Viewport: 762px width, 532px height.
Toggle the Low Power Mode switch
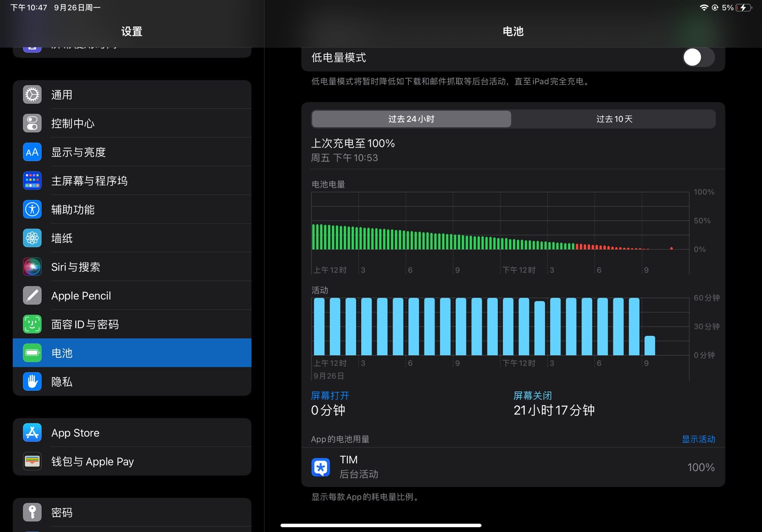click(698, 58)
